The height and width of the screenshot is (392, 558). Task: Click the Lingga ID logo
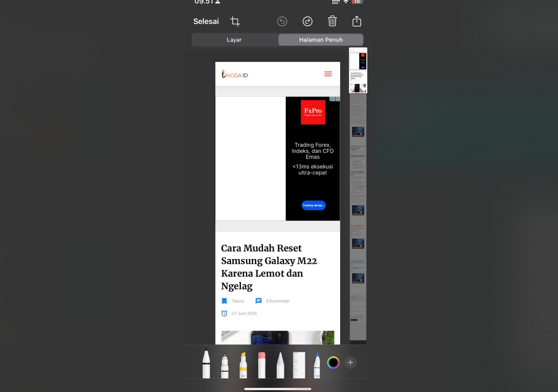point(234,74)
